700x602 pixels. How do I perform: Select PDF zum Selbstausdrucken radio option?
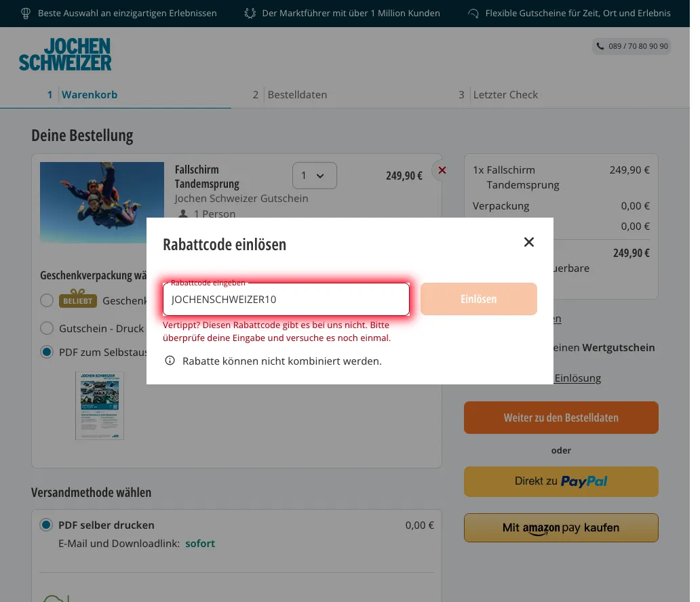(47, 352)
